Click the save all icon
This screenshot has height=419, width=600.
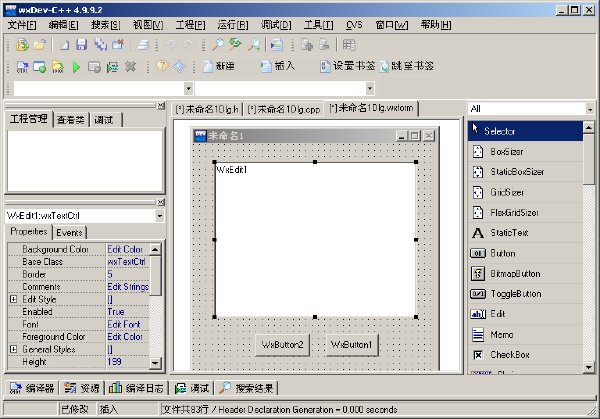click(x=100, y=45)
